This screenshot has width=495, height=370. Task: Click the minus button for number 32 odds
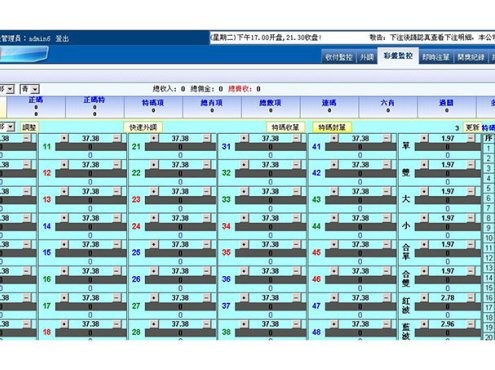[296, 165]
